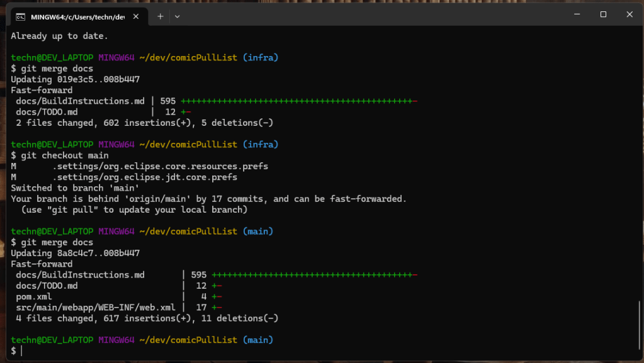Click '.settings/org.eclipse.jdt.core.prefs' path
The width and height of the screenshot is (644, 363).
click(x=145, y=177)
